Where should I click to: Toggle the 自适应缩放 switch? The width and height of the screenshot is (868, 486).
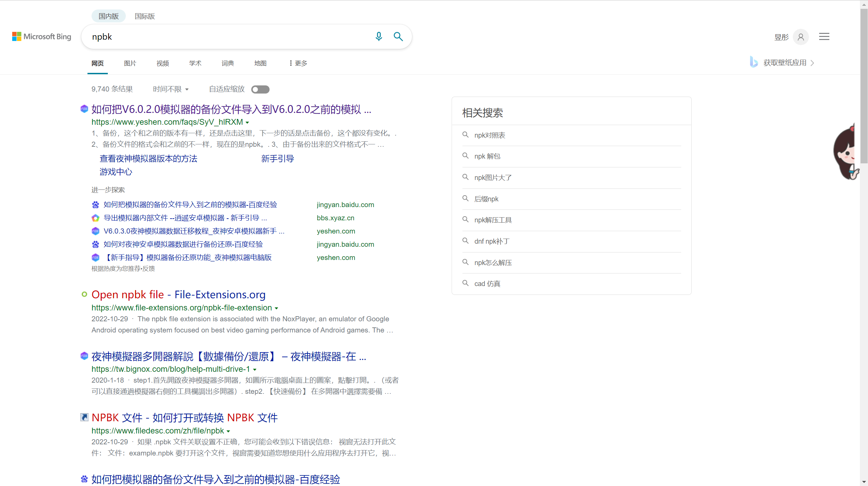[260, 89]
